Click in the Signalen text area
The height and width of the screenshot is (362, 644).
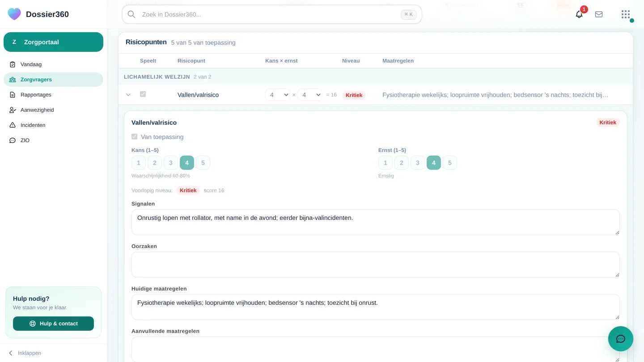click(x=376, y=222)
